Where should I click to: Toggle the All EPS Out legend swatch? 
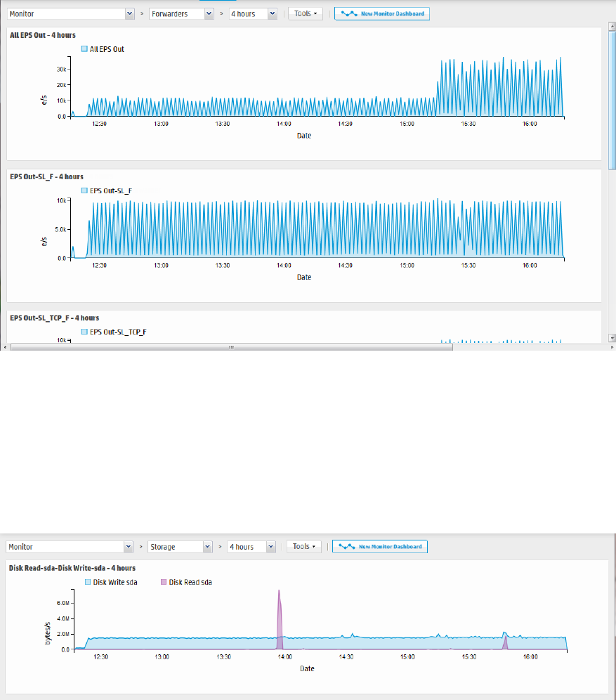point(84,49)
